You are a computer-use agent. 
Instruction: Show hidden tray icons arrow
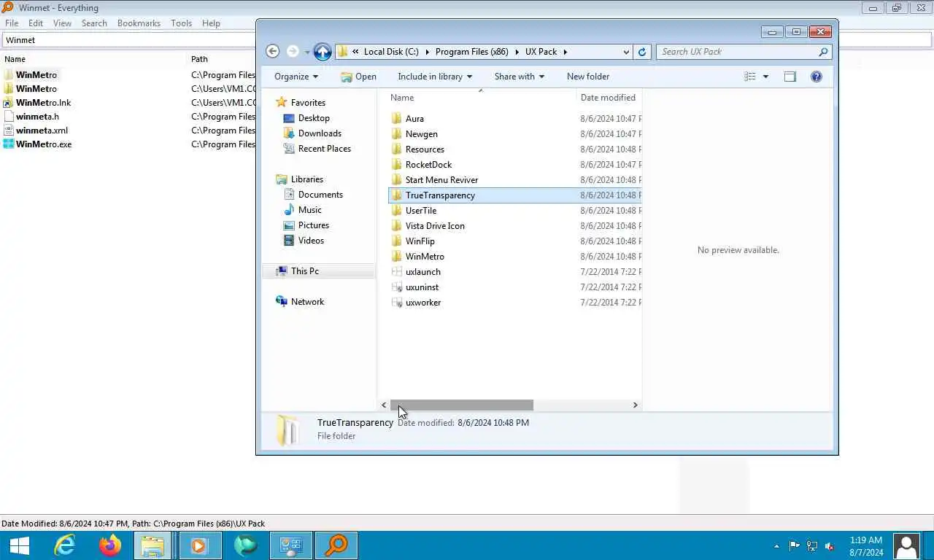(x=776, y=545)
